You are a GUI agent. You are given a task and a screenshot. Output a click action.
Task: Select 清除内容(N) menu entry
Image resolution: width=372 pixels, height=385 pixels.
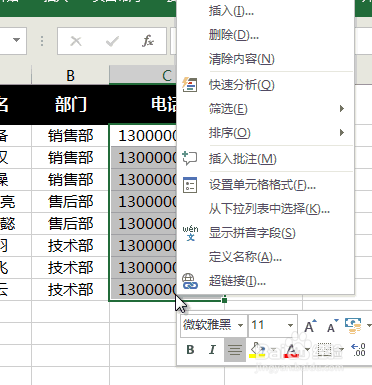[265, 59]
